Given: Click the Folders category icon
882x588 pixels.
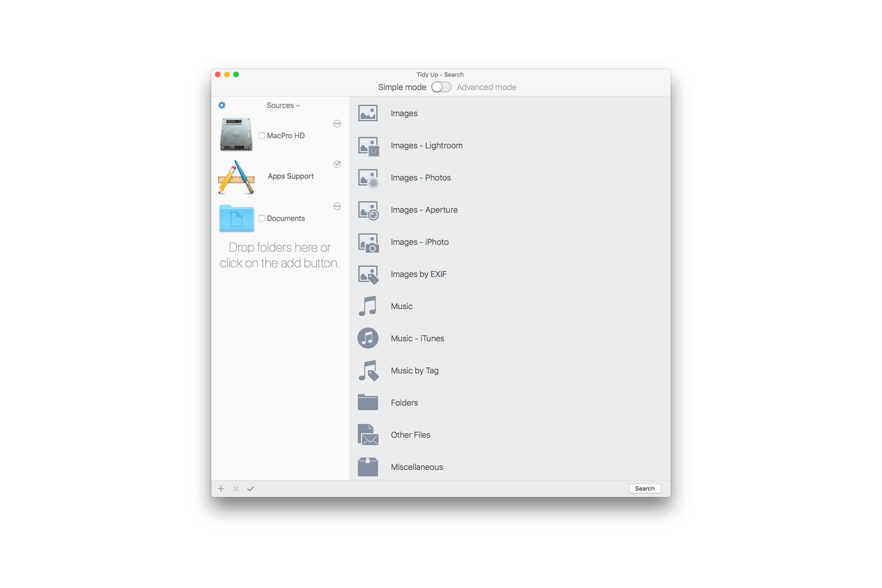Looking at the screenshot, I should (368, 402).
